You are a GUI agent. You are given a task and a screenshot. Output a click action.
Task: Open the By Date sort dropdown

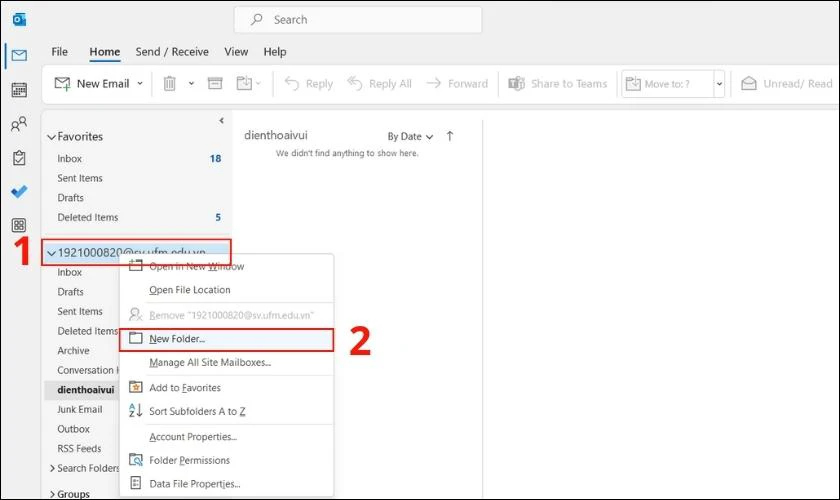410,137
